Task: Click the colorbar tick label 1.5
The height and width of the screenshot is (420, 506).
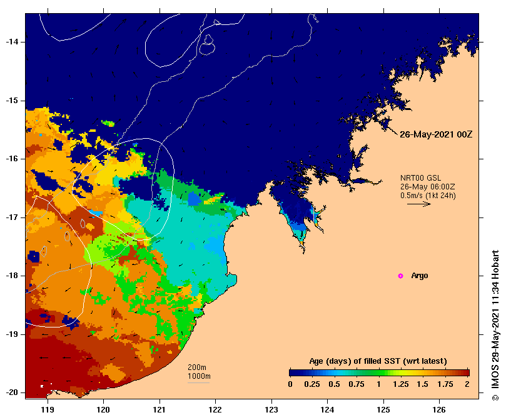Action: (x=422, y=384)
